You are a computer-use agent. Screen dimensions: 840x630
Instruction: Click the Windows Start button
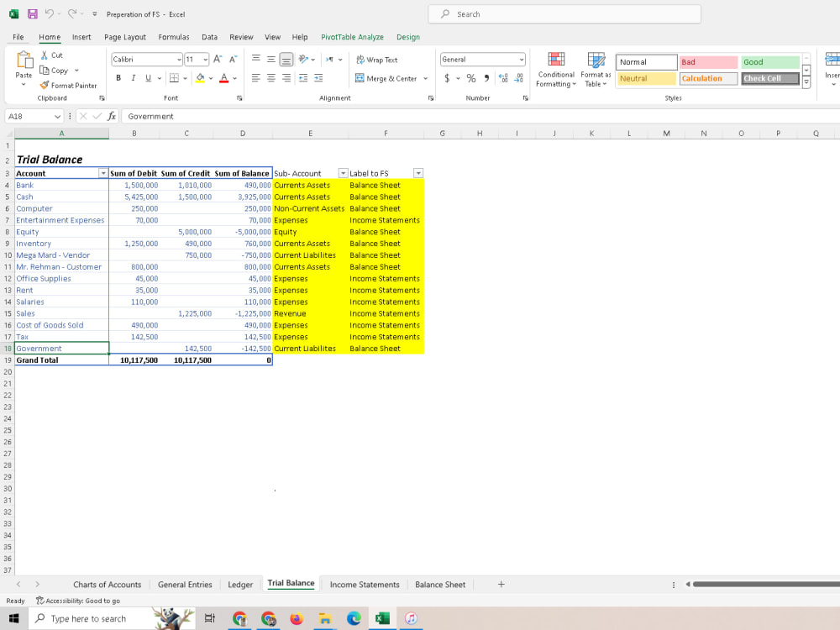click(x=13, y=618)
